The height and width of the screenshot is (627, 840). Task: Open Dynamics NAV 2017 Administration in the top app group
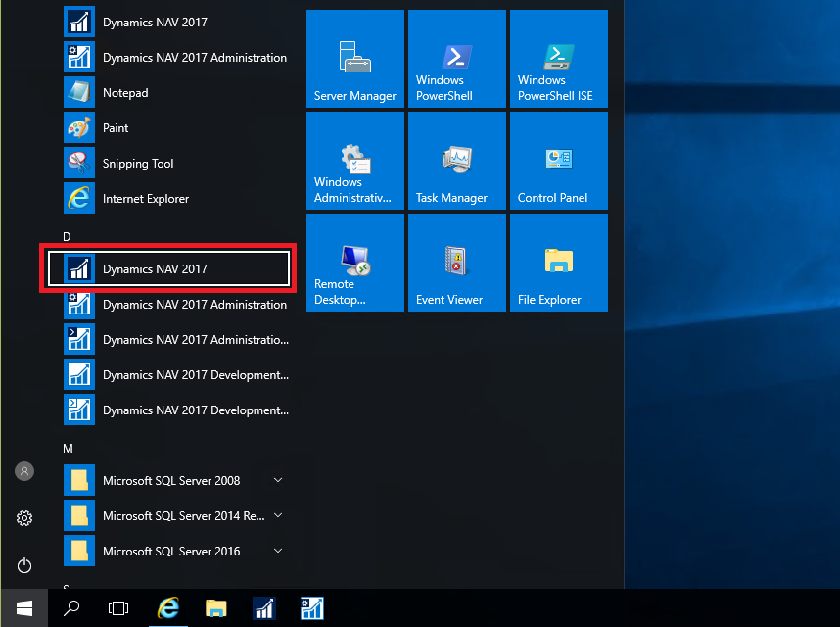175,58
